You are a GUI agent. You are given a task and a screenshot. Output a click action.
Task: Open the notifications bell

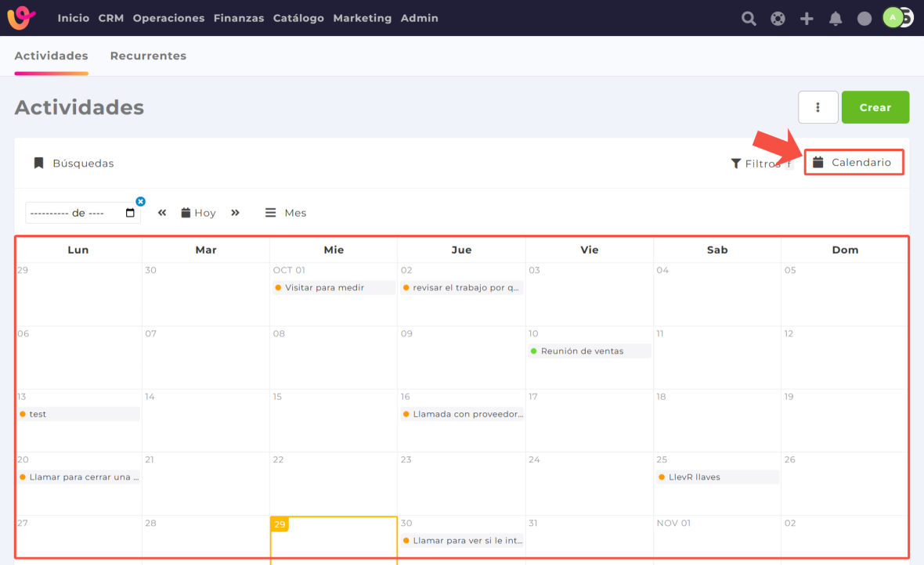click(836, 18)
